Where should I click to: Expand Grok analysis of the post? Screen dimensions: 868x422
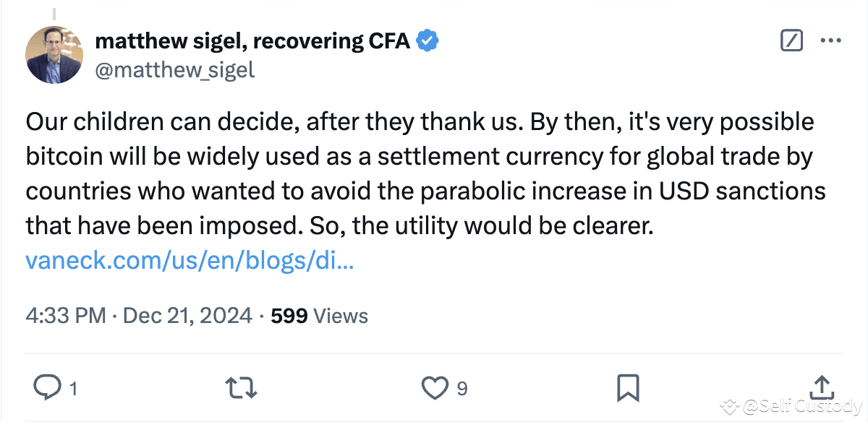[x=791, y=41]
